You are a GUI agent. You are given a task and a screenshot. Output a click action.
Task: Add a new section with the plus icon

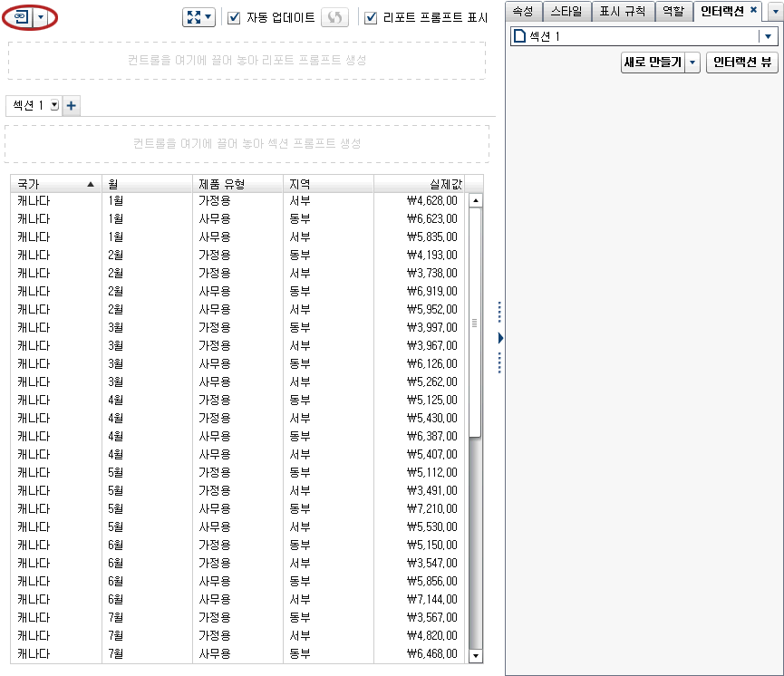[x=71, y=106]
